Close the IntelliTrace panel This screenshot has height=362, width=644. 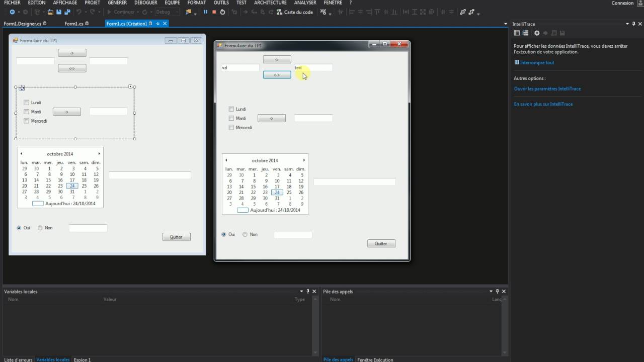[640, 24]
